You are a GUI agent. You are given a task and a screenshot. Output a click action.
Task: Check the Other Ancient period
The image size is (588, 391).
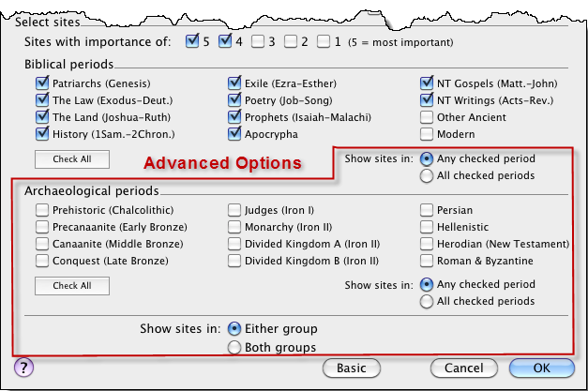[x=428, y=117]
